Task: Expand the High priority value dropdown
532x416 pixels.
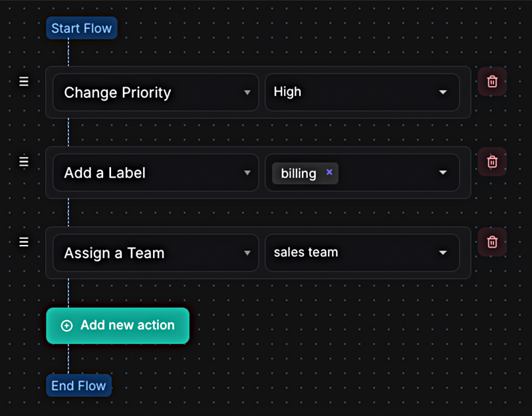Action: click(443, 93)
